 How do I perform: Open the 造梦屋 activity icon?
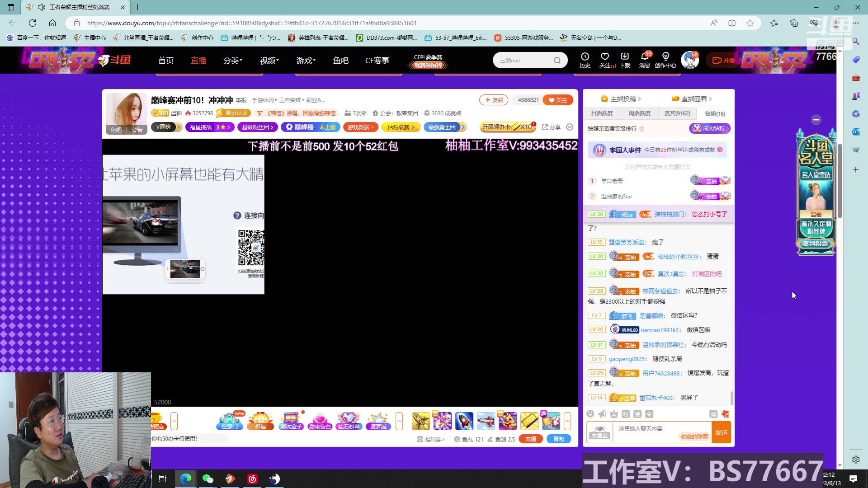coord(378,421)
